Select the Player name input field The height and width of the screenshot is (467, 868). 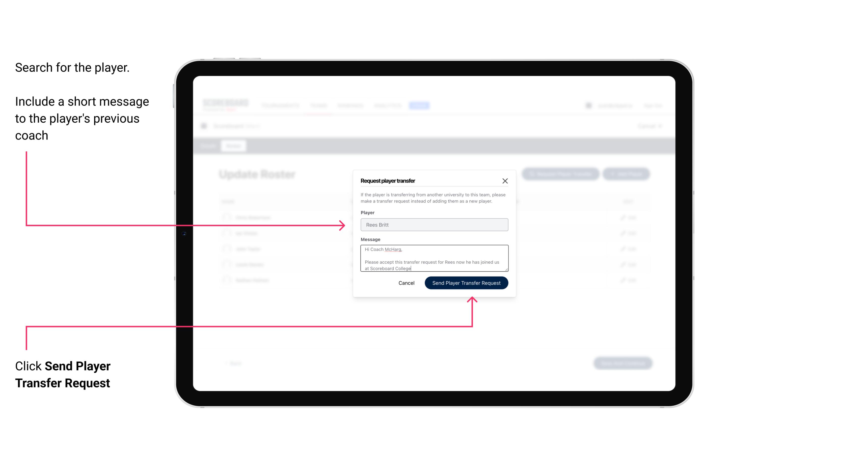[x=434, y=225]
